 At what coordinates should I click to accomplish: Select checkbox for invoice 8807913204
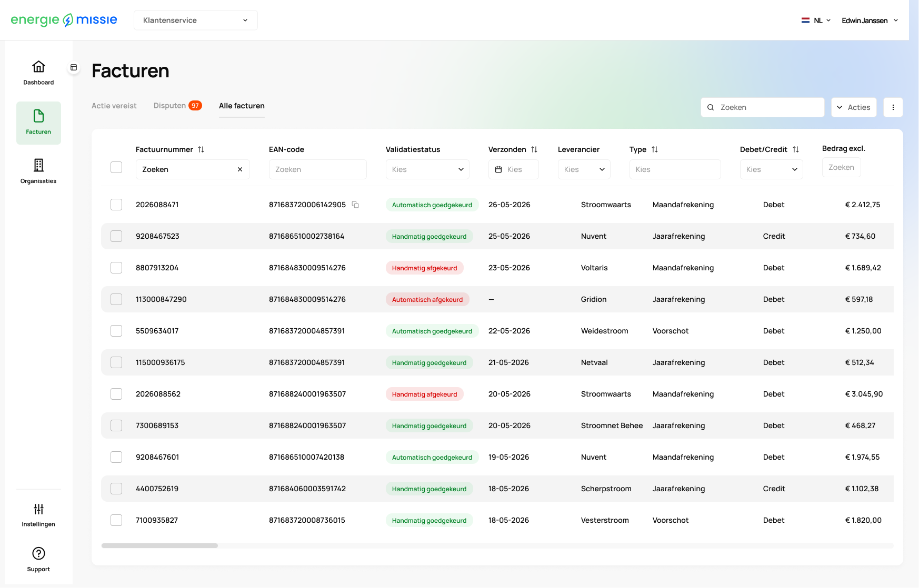pyautogui.click(x=116, y=268)
